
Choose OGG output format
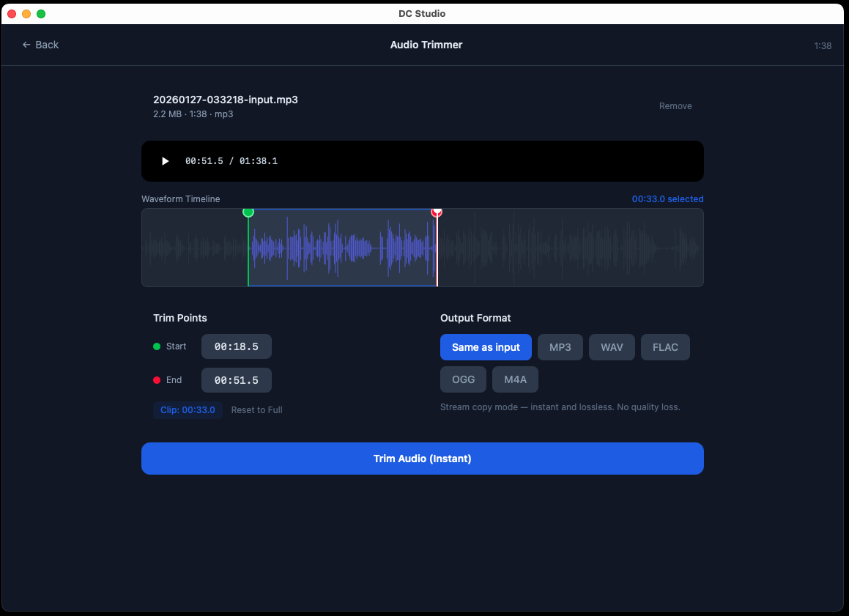(463, 379)
